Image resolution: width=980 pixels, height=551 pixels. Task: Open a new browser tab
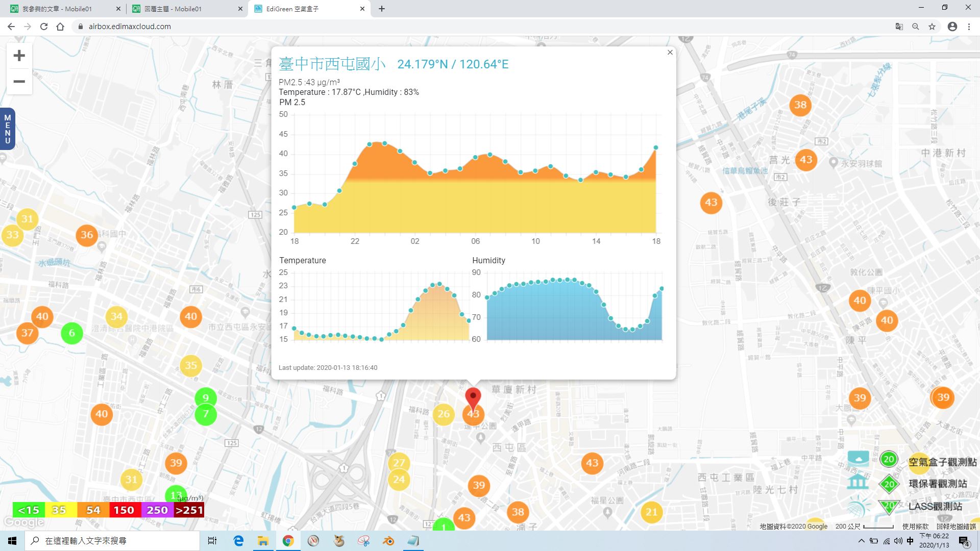(382, 9)
